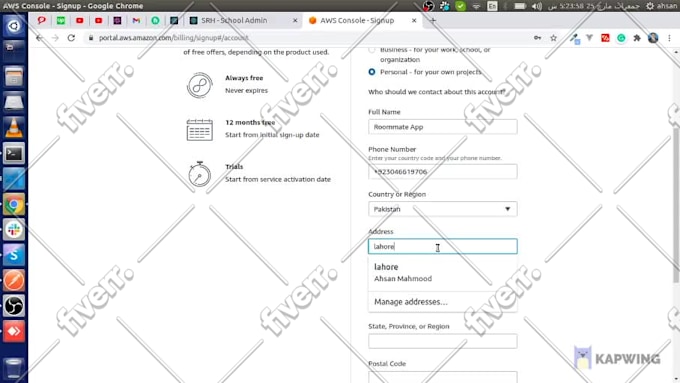680x383 pixels.
Task: Open Country or Region dropdown
Action: (x=442, y=209)
